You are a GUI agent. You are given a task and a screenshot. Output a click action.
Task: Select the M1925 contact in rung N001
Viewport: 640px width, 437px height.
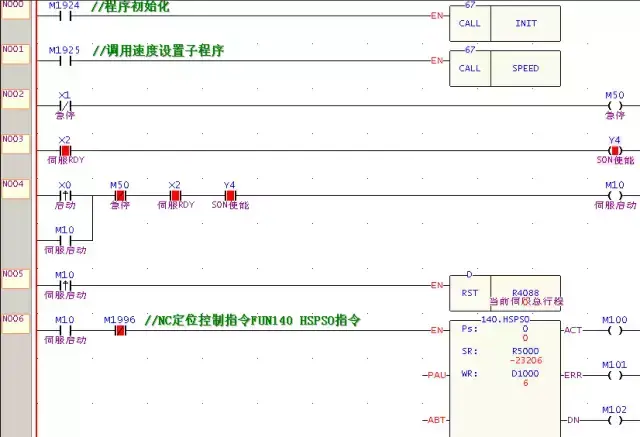tap(65, 61)
